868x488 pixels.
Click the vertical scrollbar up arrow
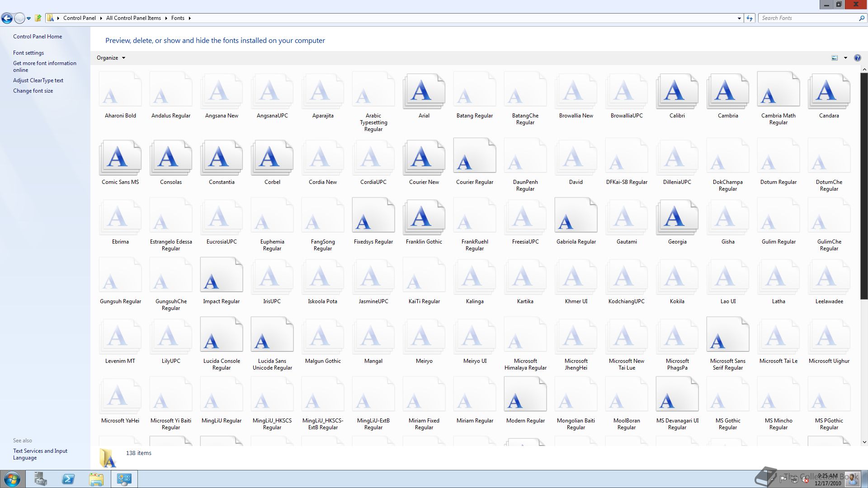(864, 70)
